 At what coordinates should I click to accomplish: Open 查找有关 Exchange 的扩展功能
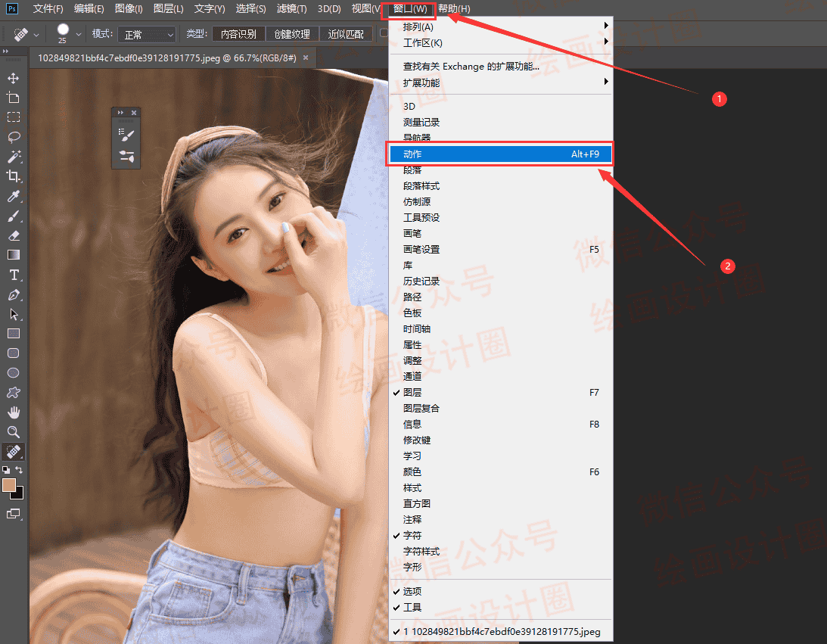(500, 67)
